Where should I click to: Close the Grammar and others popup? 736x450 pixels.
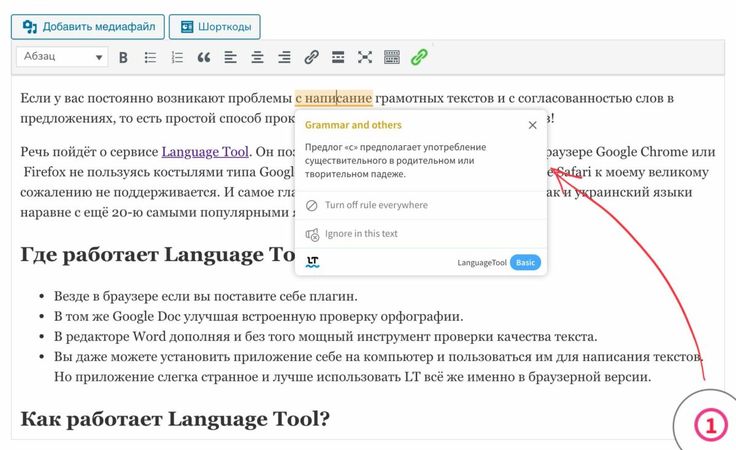[532, 125]
